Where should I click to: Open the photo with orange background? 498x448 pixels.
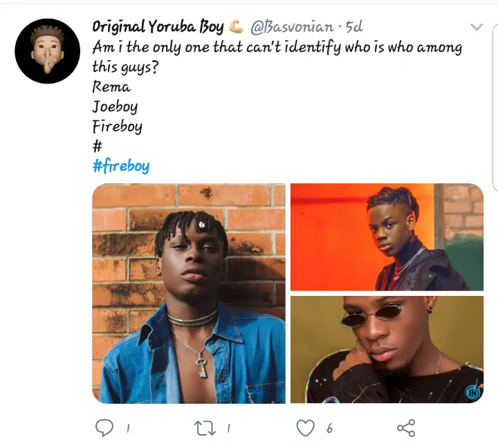coord(387,237)
